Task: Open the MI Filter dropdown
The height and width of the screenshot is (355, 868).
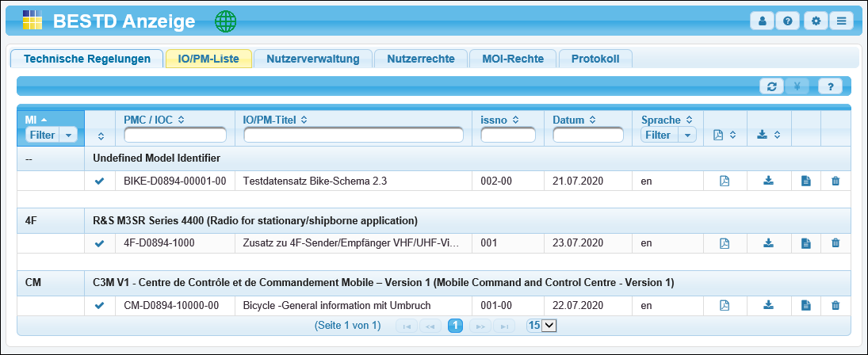Action: pos(51,135)
